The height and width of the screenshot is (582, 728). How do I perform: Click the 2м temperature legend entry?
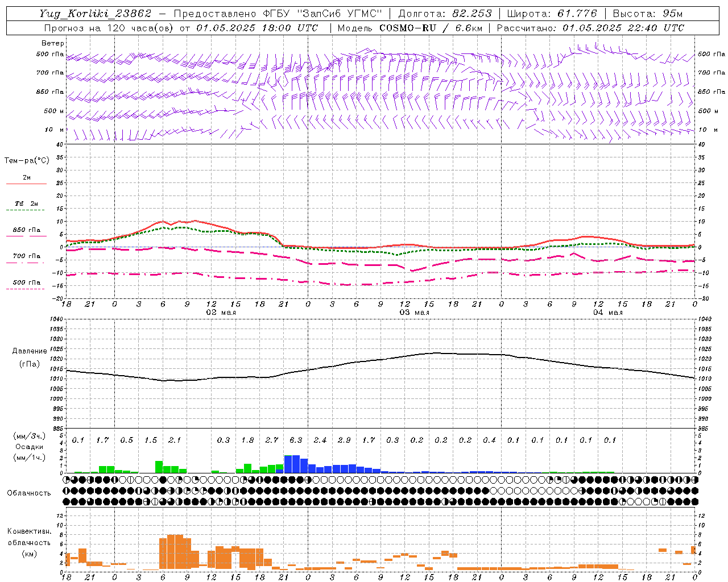[x=27, y=177]
